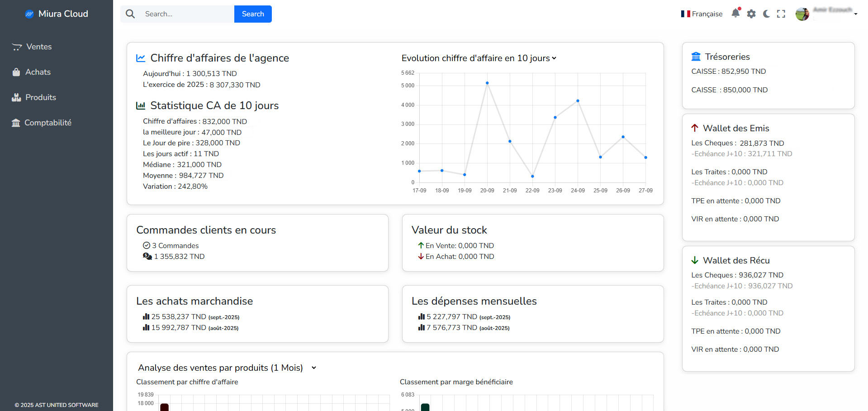Screen dimensions: 868x411
Task: Switch language via Française selector
Action: point(702,14)
